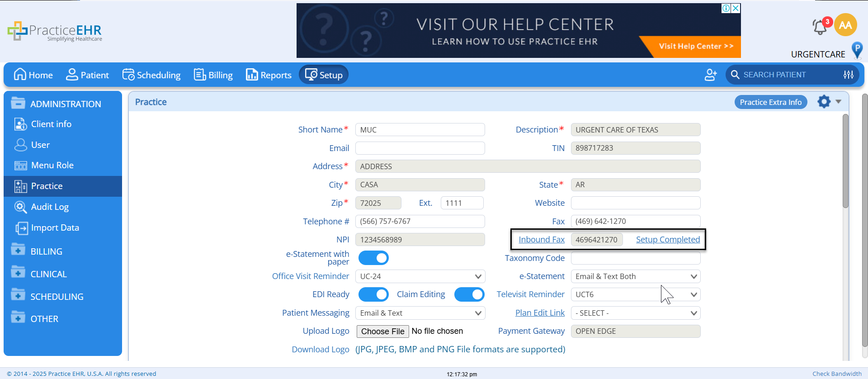Click the ADMINISTRATION folder icon

tap(18, 103)
